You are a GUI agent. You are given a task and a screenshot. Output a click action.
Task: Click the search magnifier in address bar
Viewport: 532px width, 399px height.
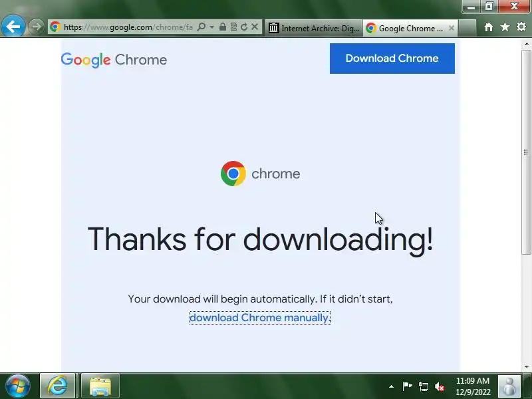point(201,27)
